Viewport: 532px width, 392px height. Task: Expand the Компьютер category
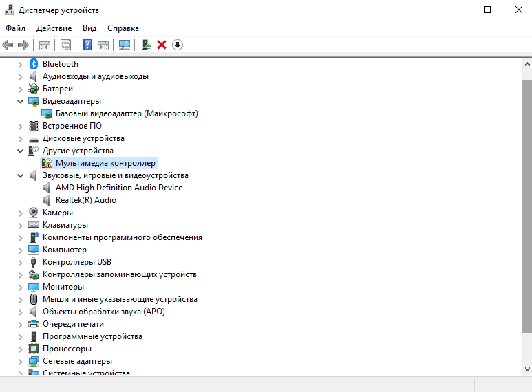(21, 250)
